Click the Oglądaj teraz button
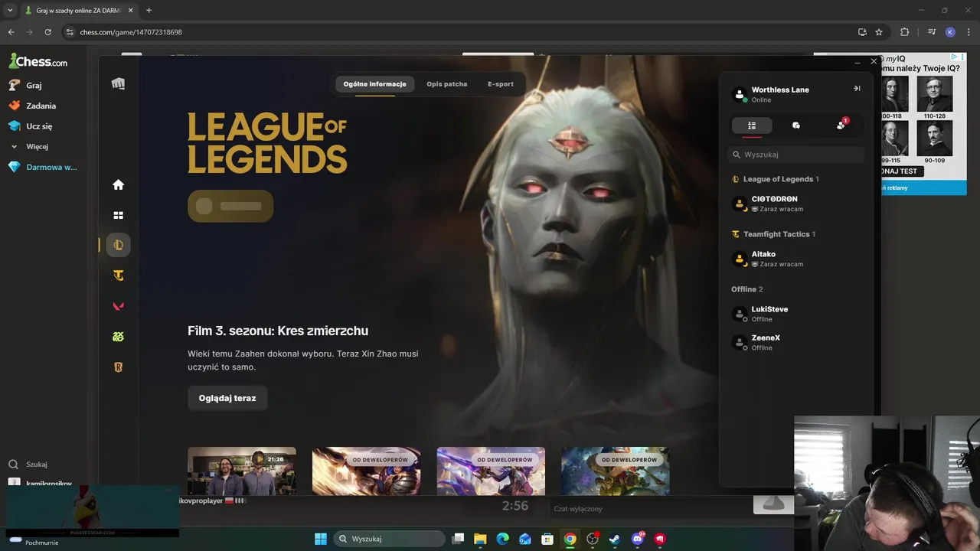The width and height of the screenshot is (980, 551). pyautogui.click(x=227, y=398)
